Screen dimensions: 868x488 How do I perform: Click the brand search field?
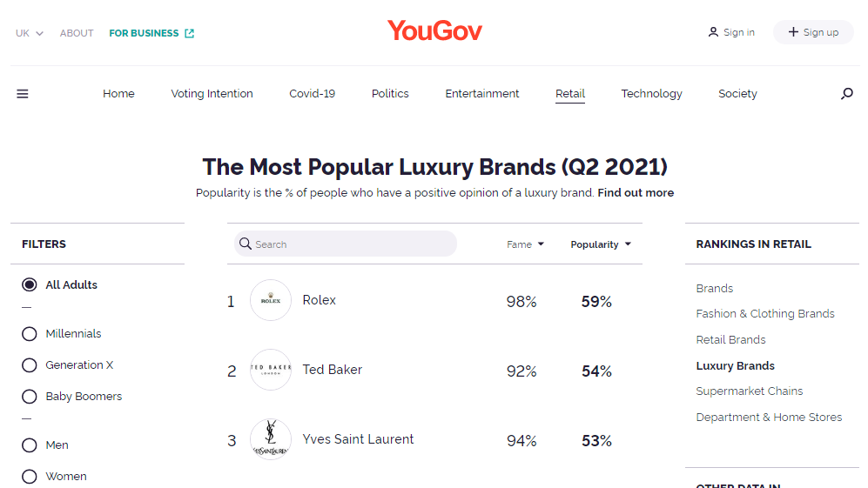click(x=348, y=244)
